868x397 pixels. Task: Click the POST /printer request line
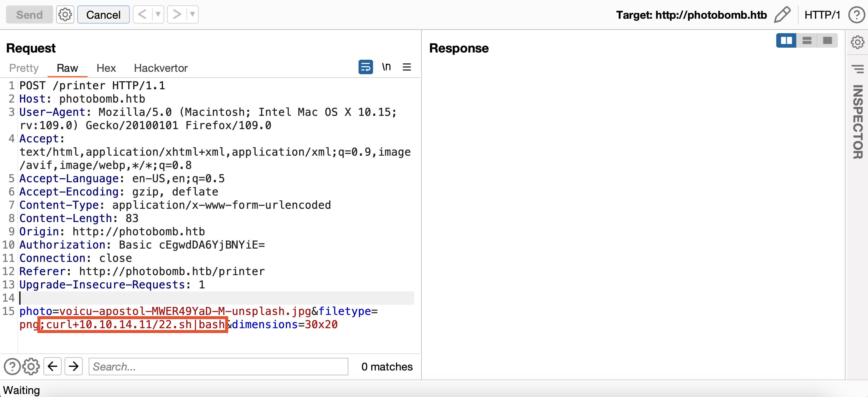[x=92, y=86]
